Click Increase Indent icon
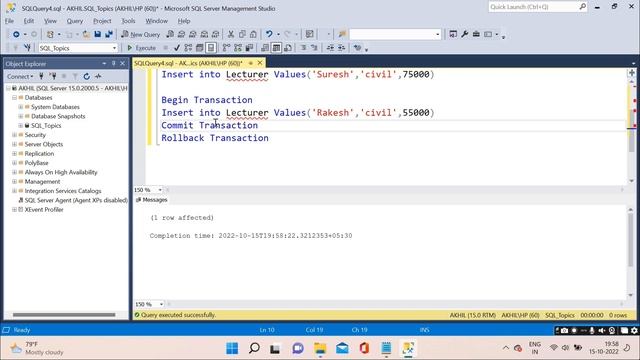The width and height of the screenshot is (640, 360). point(342,48)
